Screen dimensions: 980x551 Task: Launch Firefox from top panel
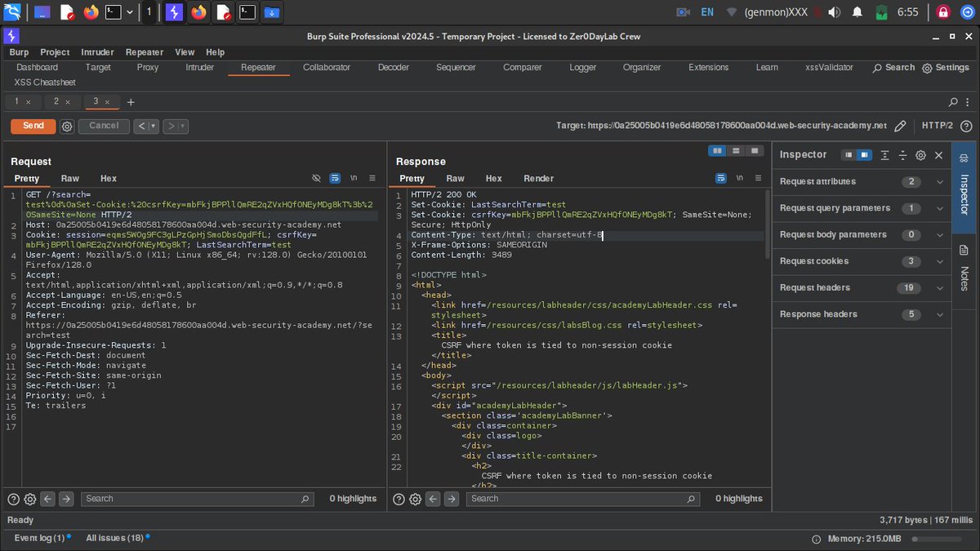91,12
